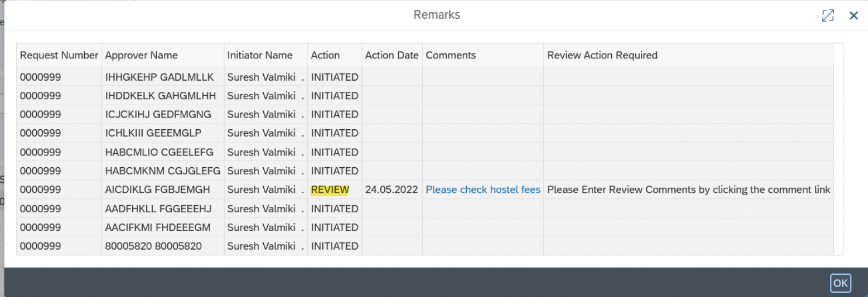This screenshot has width=868, height=297.
Task: Open 'Please check hostel fees' comment link
Action: (x=483, y=189)
